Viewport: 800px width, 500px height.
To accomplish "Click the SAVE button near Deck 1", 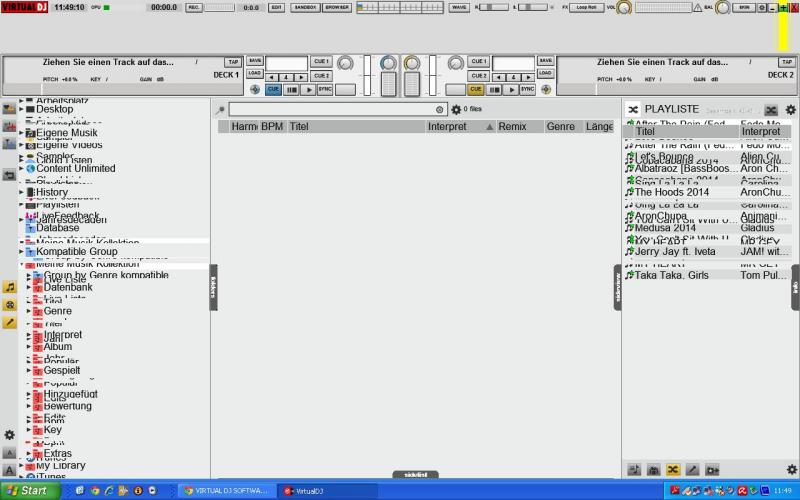I will coord(255,61).
